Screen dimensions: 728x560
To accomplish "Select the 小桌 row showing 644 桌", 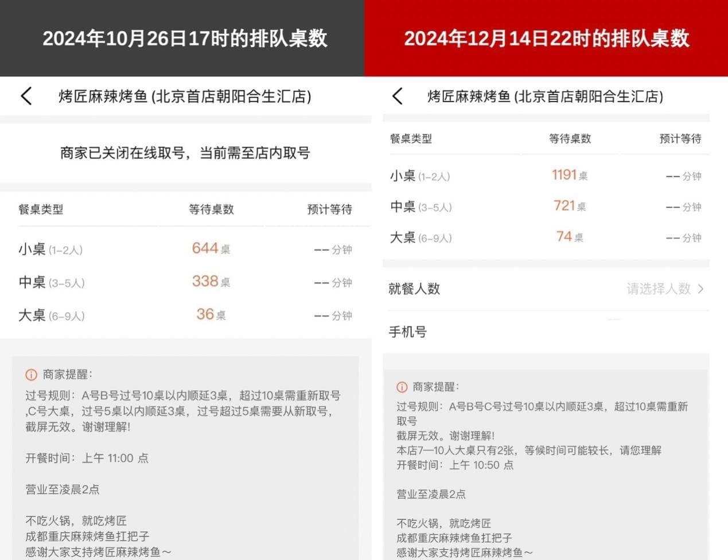I will [185, 249].
